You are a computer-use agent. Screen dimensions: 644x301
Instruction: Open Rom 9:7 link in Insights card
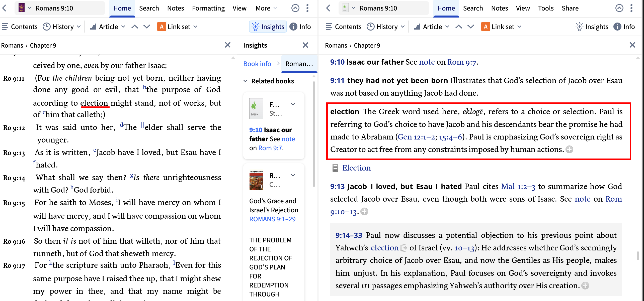tap(270, 148)
